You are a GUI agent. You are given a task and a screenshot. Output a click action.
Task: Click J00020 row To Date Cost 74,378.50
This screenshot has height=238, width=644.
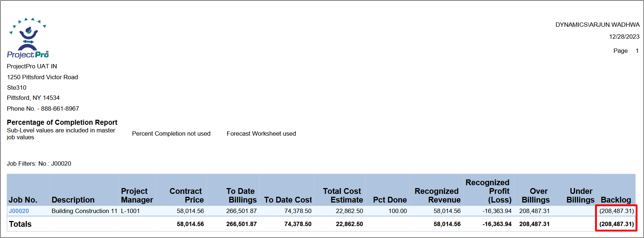pyautogui.click(x=298, y=211)
